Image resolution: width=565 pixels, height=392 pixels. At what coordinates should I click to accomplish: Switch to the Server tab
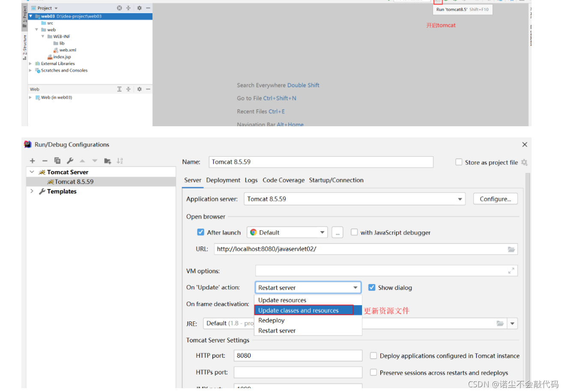tap(193, 180)
